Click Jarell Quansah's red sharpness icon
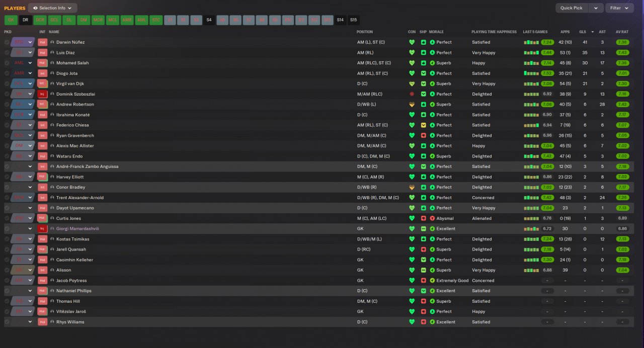The width and height of the screenshot is (644, 348). [424, 249]
